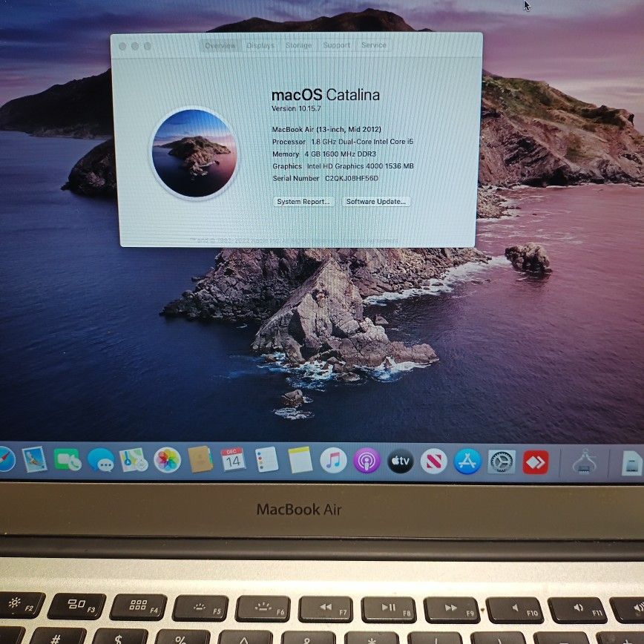This screenshot has height=644, width=644.
Task: Click 'MacBook Air (13-inch, Mid 2012)' line
Action: point(326,129)
